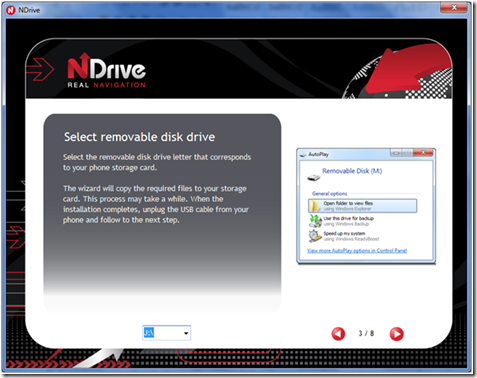477x378 pixels.
Task: Go to the next wizard step
Action: (x=397, y=334)
